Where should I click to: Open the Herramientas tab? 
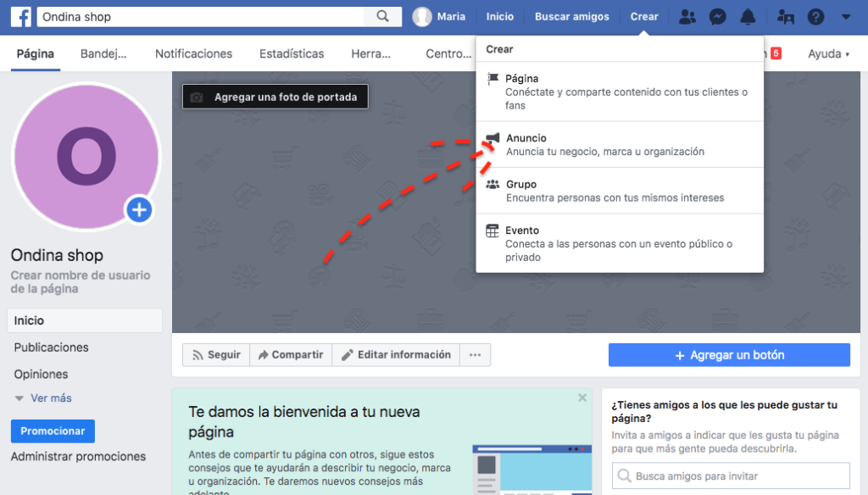(371, 53)
